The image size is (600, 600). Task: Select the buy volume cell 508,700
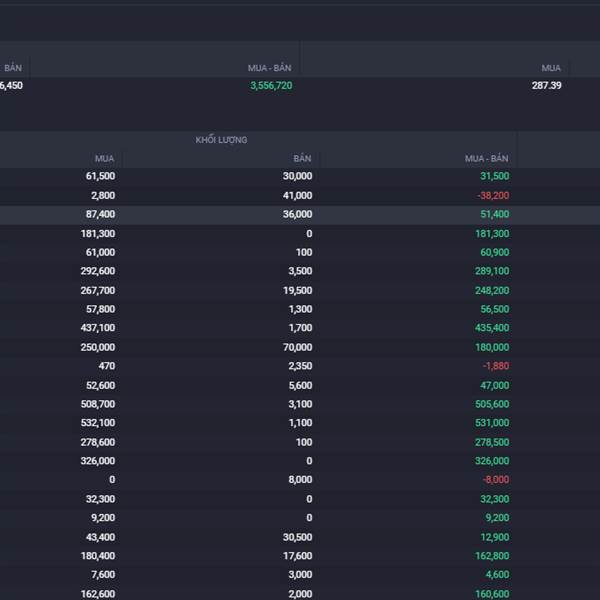coord(98,404)
